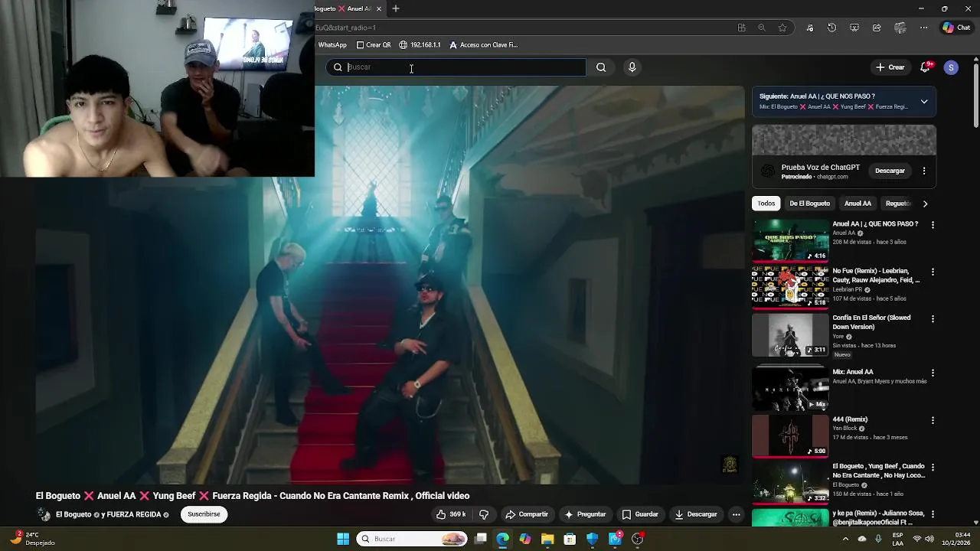
Task: Open Microsoft Store from the taskbar
Action: [x=570, y=539]
